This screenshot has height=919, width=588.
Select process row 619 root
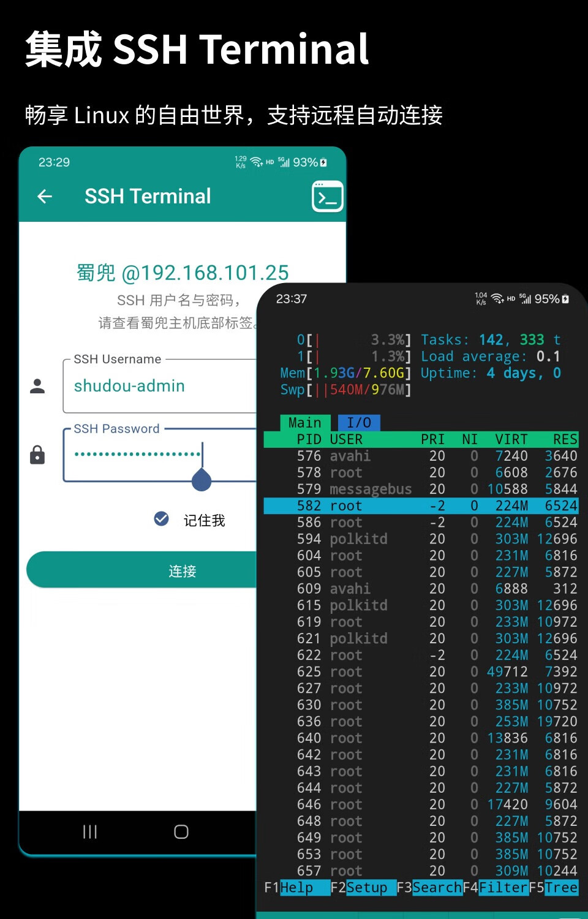tap(421, 621)
